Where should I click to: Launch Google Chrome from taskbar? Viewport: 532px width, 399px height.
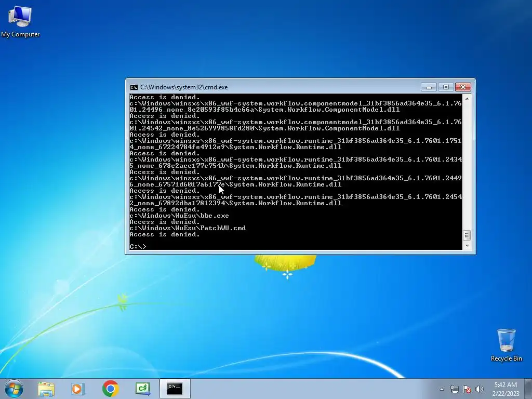110,389
